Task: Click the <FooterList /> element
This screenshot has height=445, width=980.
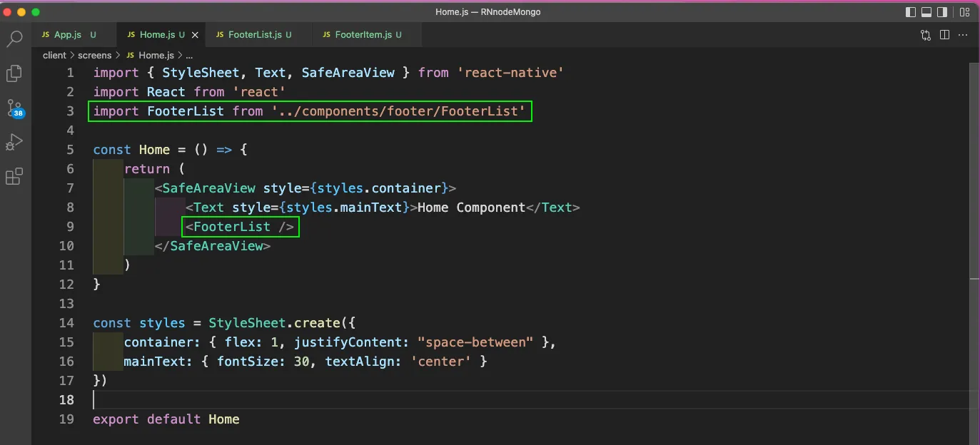Action: click(240, 227)
